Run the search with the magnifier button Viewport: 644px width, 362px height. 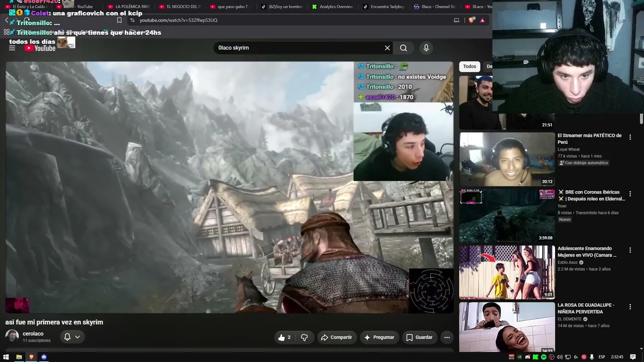pyautogui.click(x=404, y=48)
